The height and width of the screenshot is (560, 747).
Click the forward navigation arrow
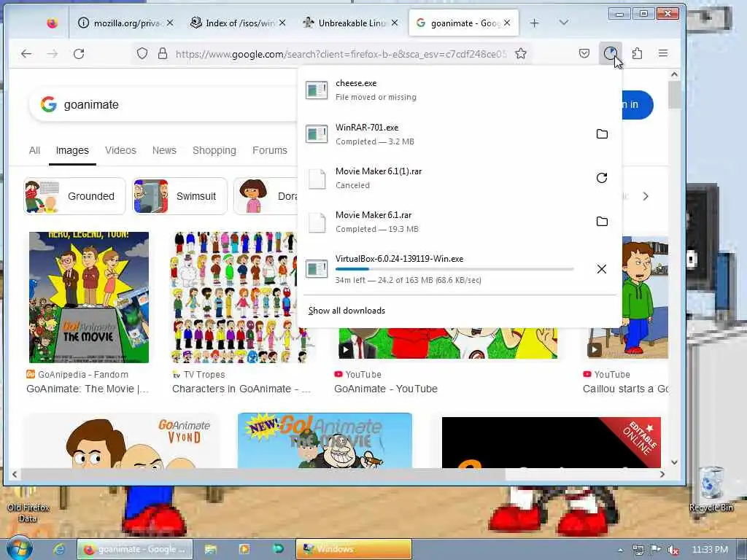(53, 54)
